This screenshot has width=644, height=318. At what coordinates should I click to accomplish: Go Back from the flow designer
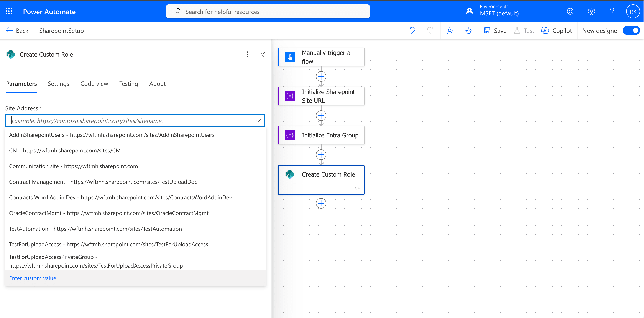(x=17, y=31)
